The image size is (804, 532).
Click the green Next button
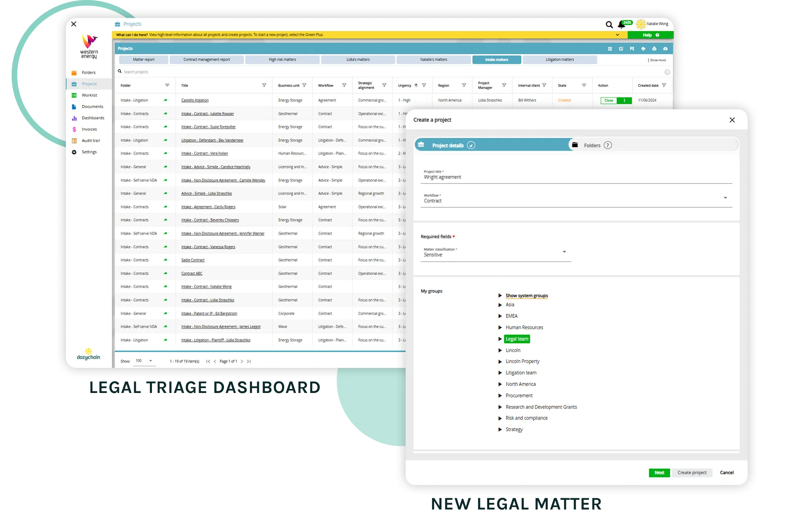pyautogui.click(x=659, y=473)
